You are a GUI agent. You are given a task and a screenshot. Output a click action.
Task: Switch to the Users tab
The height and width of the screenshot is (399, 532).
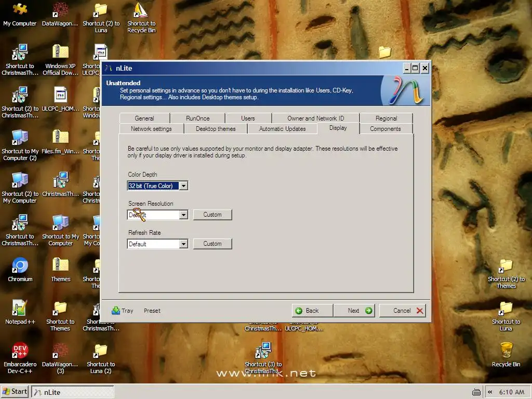point(248,118)
